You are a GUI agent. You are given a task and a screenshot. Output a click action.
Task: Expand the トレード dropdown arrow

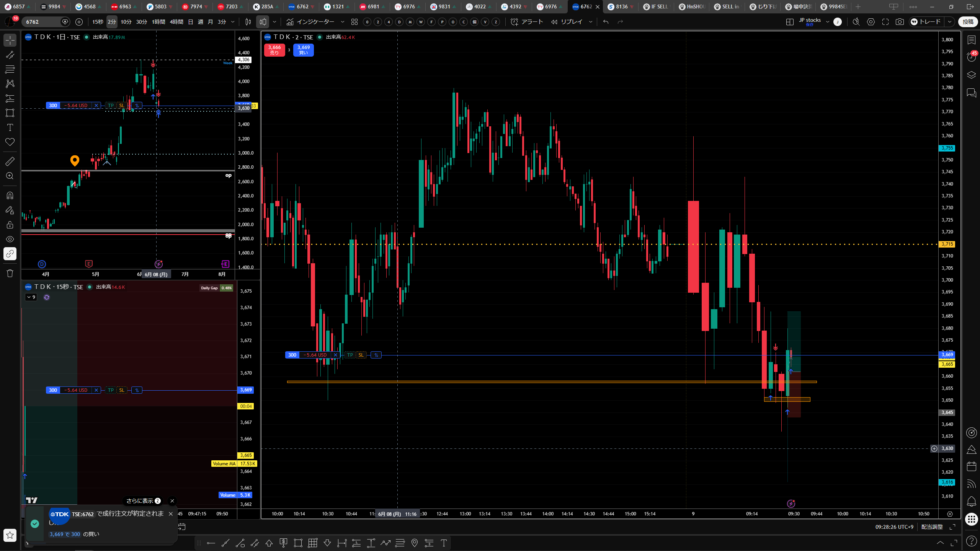tap(950, 22)
